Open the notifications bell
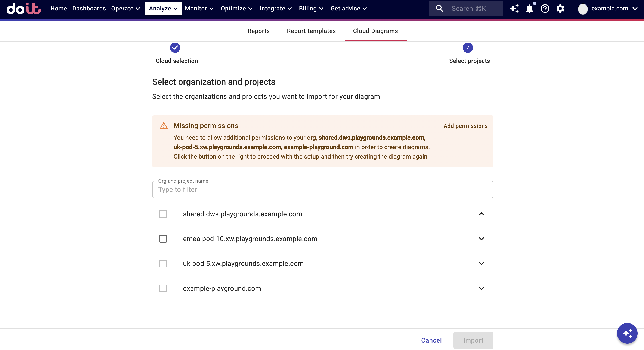 click(529, 9)
